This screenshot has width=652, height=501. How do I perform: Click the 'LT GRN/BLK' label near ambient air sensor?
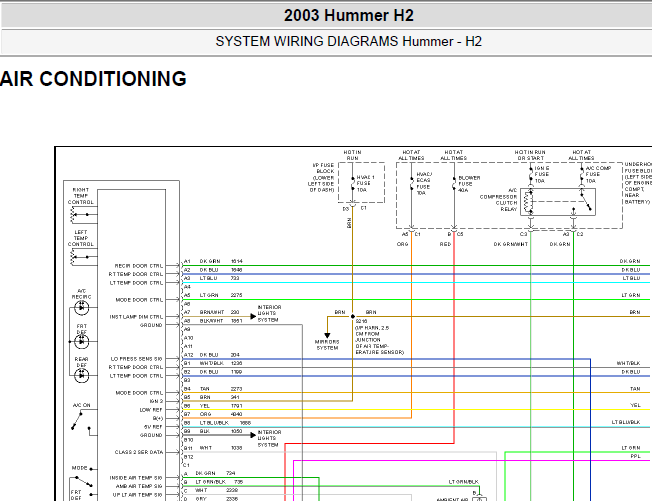click(464, 482)
